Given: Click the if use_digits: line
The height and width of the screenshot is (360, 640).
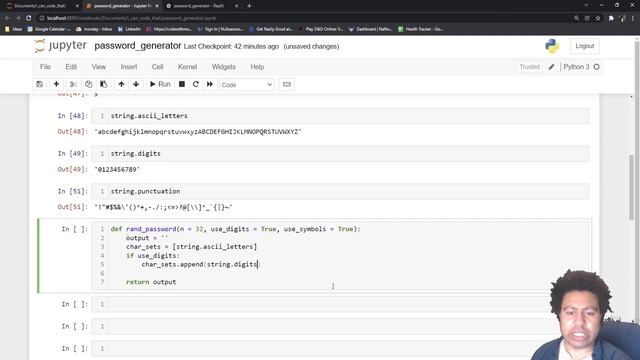Looking at the screenshot, I should [x=153, y=256].
